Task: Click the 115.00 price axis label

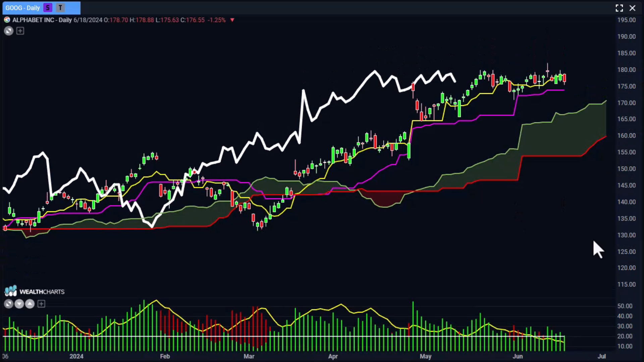Action: coord(627,284)
